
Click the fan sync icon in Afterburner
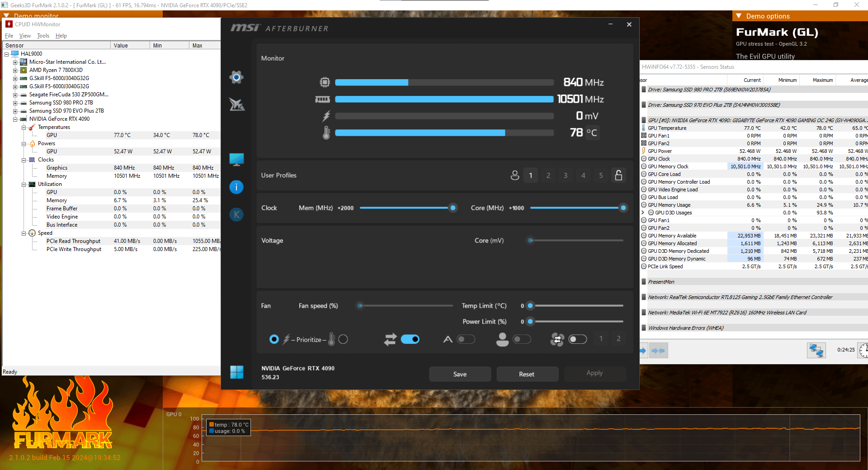[557, 339]
